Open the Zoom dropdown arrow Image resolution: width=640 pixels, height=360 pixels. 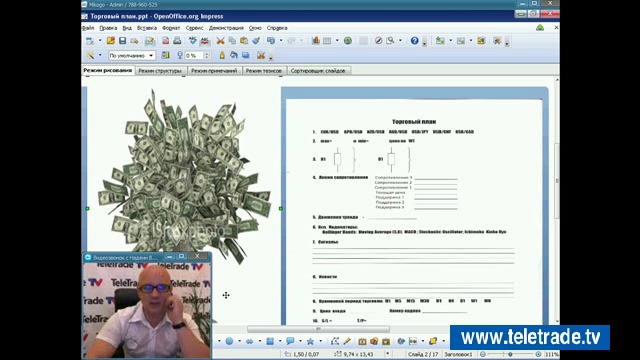(400, 40)
